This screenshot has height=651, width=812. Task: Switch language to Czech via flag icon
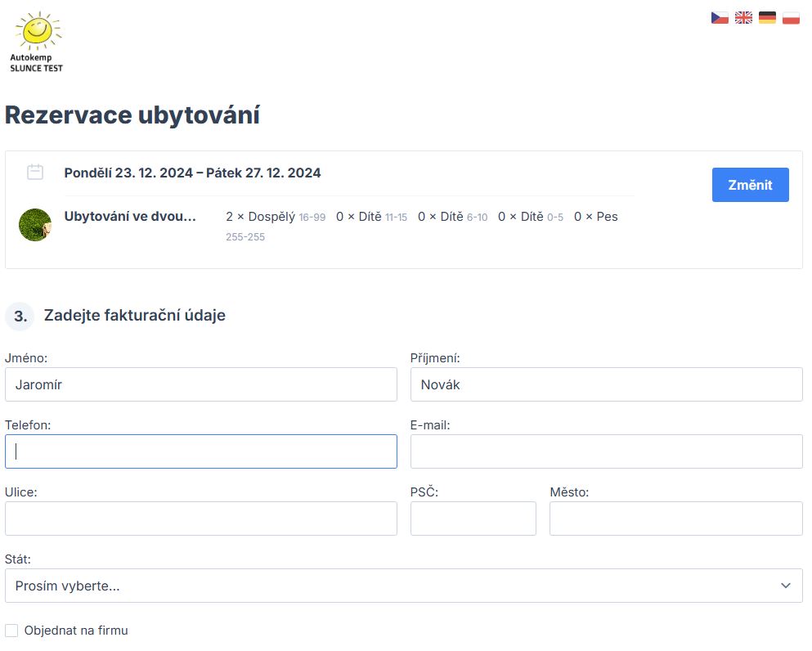(x=720, y=18)
